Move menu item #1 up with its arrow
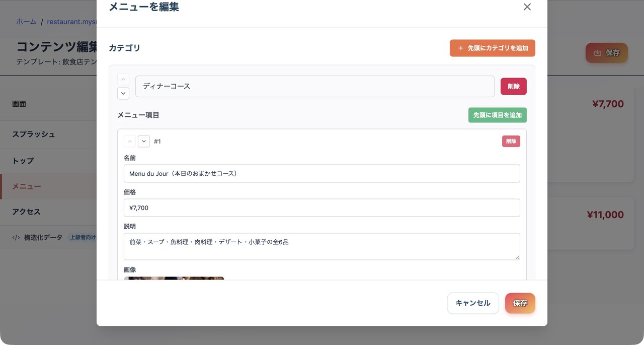This screenshot has height=345, width=644. coord(129,142)
